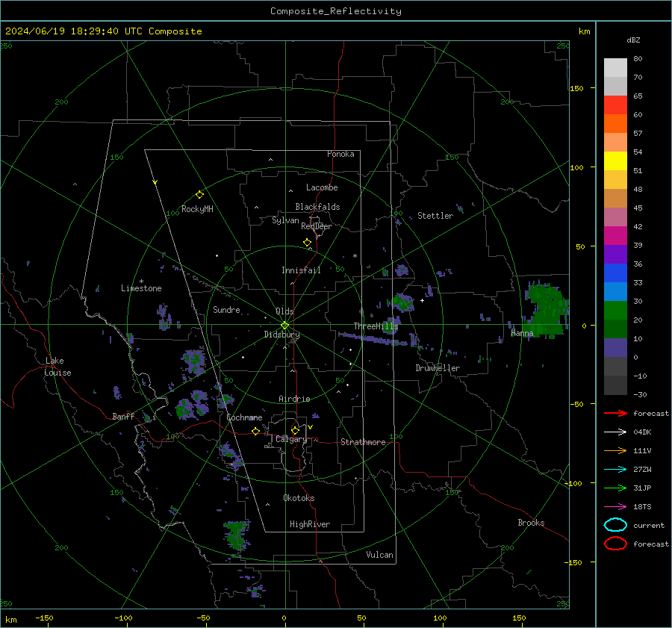Click the Blackfalds city label
The image size is (672, 628).
click(317, 207)
